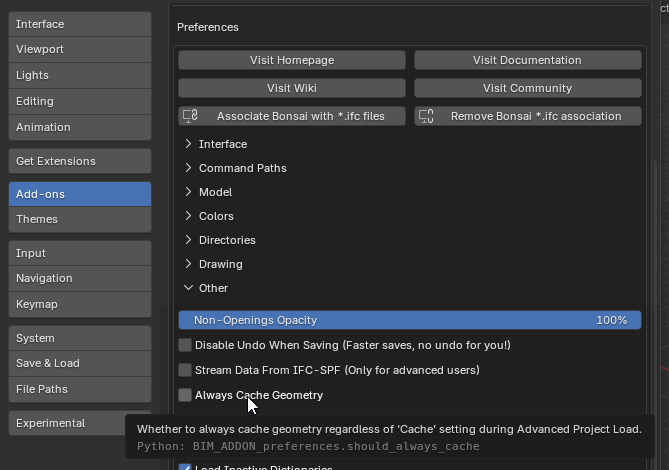Click Visit Wiki button
The height and width of the screenshot is (470, 669).
[x=292, y=88]
